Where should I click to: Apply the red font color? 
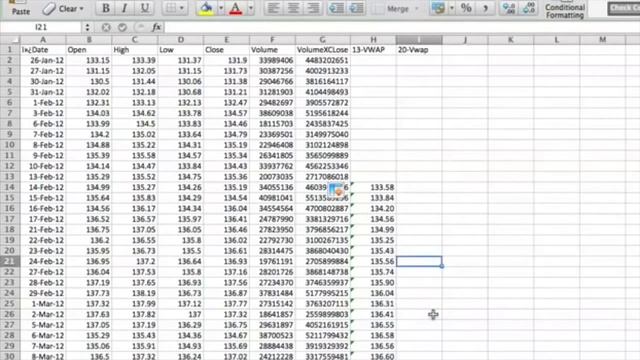(x=236, y=8)
